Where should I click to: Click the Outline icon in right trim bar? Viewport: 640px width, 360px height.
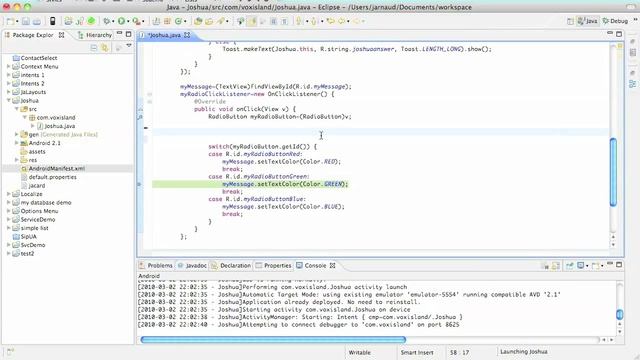[633, 84]
